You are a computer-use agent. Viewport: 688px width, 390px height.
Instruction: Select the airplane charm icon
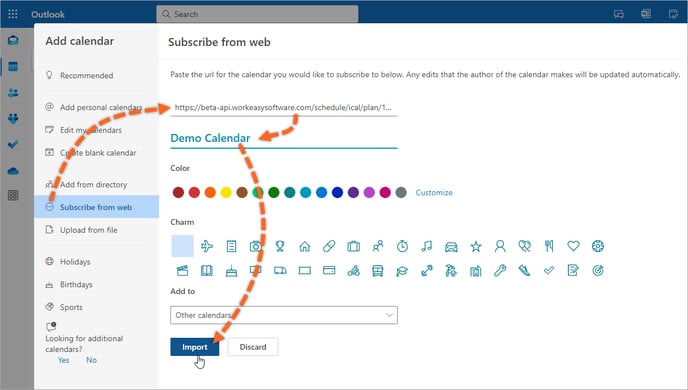[207, 246]
